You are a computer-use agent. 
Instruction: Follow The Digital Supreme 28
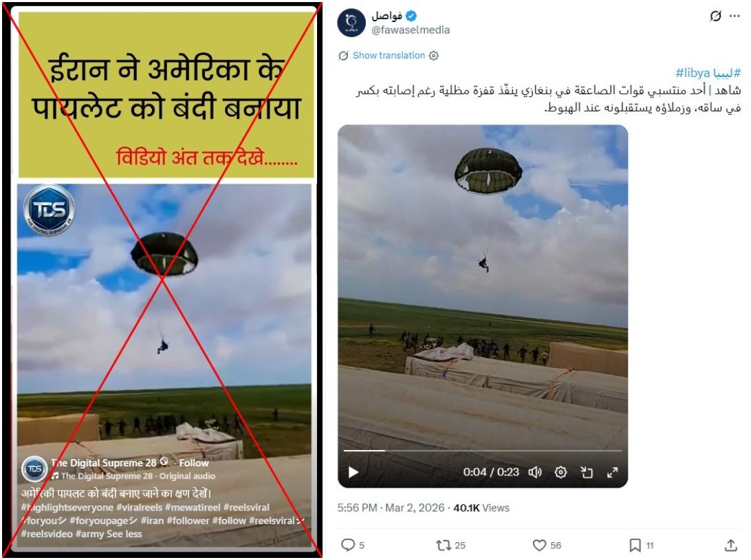coord(193,463)
